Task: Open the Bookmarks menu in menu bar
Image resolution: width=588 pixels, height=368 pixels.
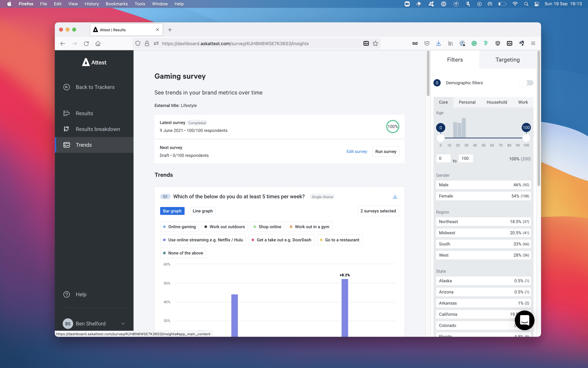Action: (x=117, y=4)
